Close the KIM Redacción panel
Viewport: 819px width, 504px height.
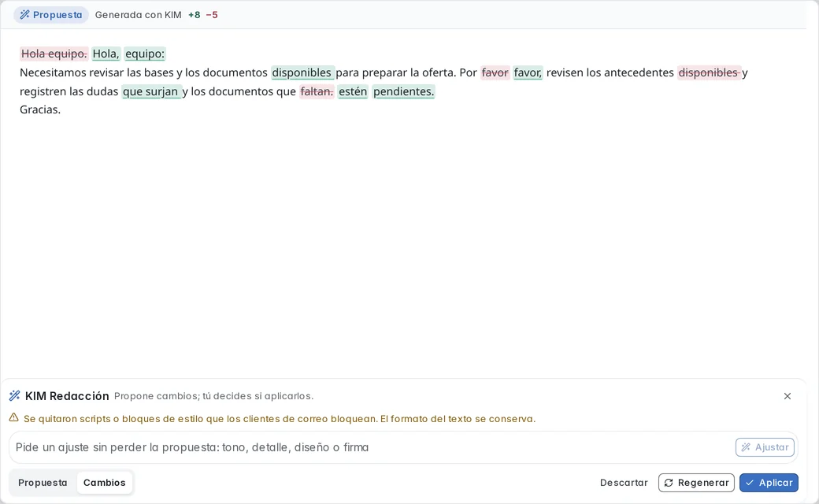tap(787, 396)
